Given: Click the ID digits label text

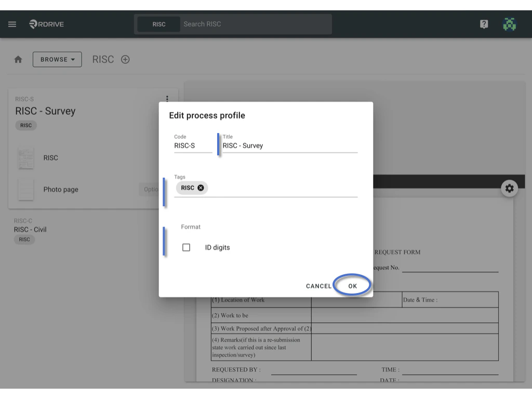Looking at the screenshot, I should tap(218, 247).
